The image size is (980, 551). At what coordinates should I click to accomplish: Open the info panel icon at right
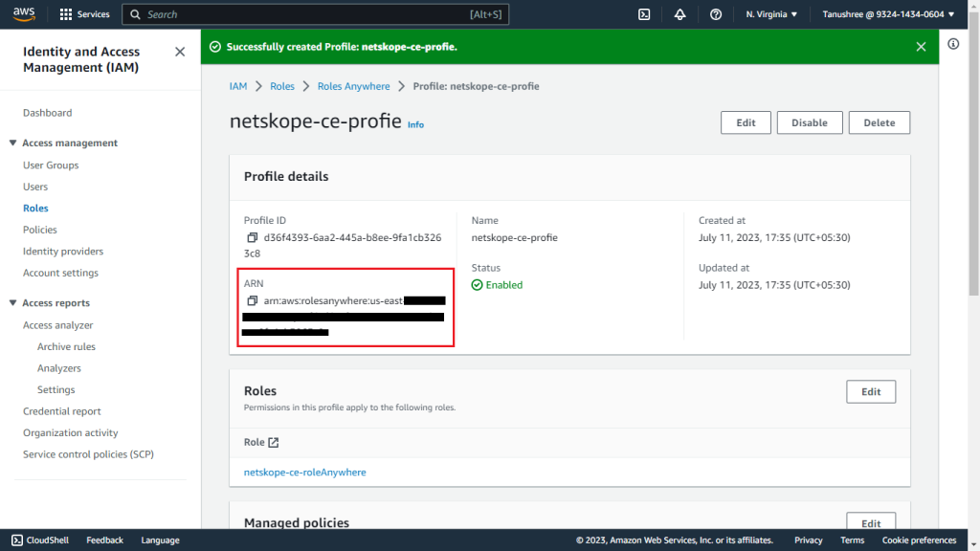[953, 44]
